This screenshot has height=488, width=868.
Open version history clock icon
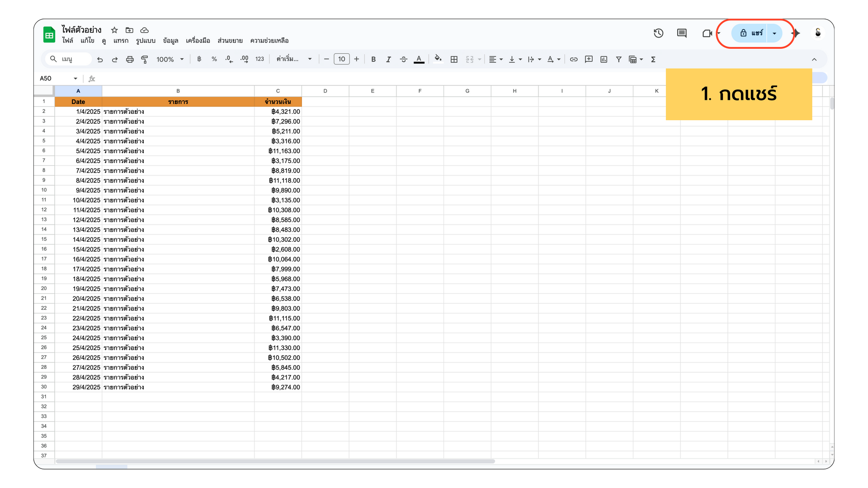(658, 33)
